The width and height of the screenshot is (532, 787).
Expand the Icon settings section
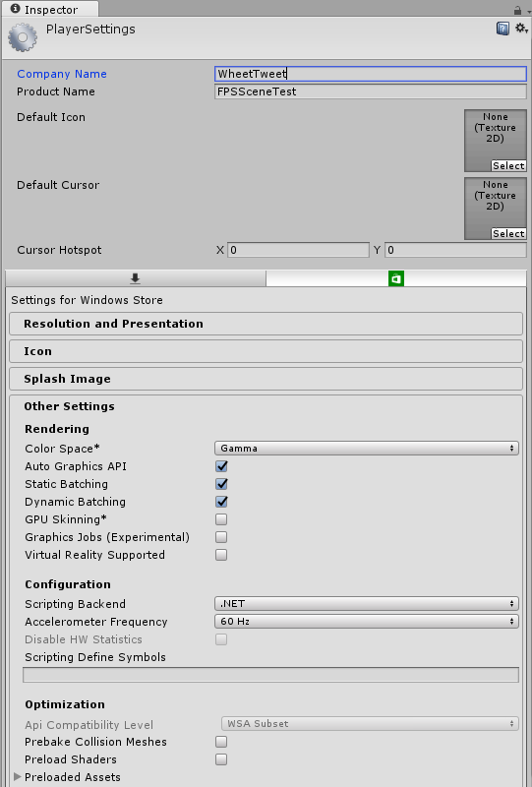tap(266, 351)
